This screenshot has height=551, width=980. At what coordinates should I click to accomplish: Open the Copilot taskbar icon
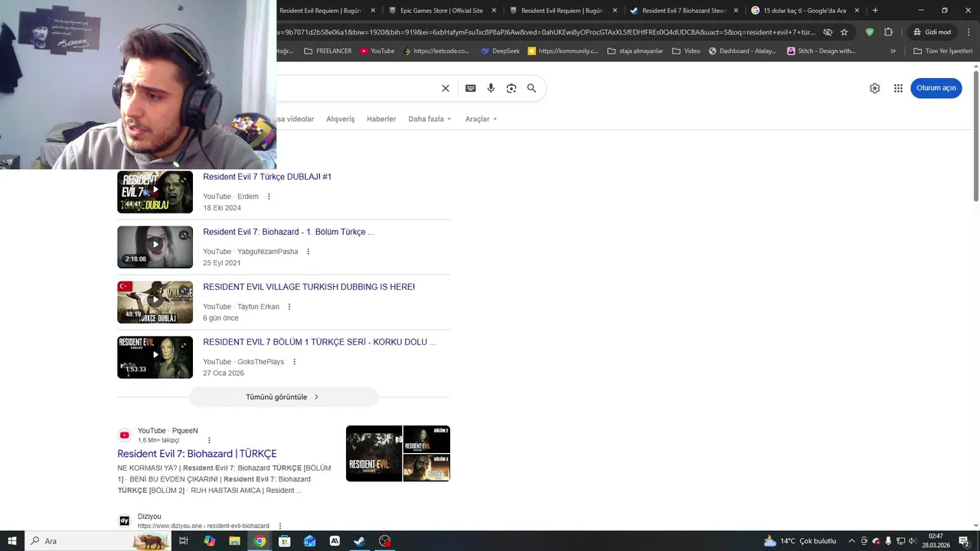point(210,541)
